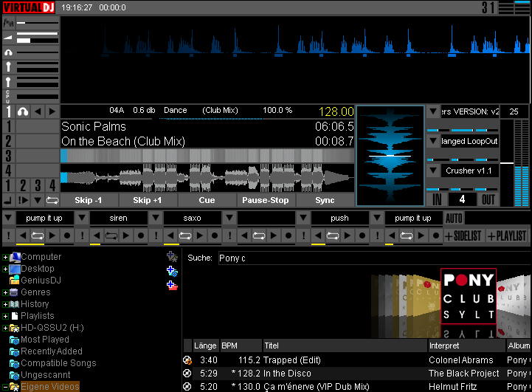The height and width of the screenshot is (392, 532).
Task: Open dropdown arrow beside saxo sampler
Action: point(156,219)
